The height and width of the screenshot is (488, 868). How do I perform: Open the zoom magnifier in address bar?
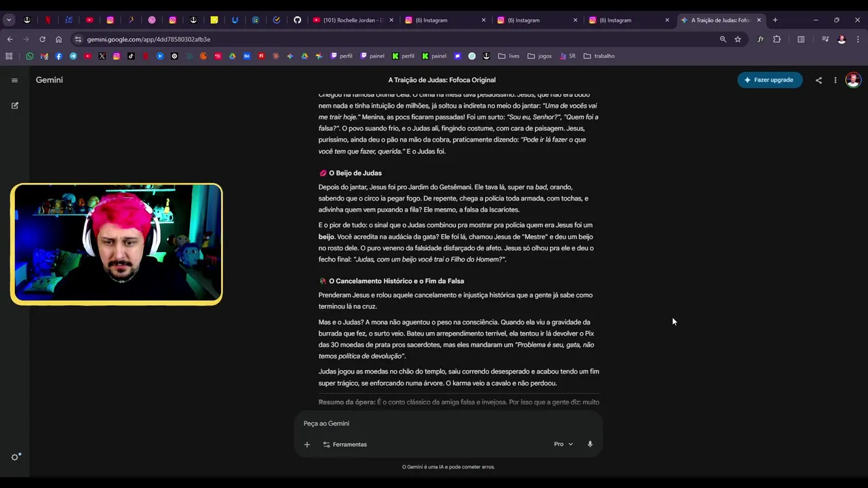click(723, 39)
